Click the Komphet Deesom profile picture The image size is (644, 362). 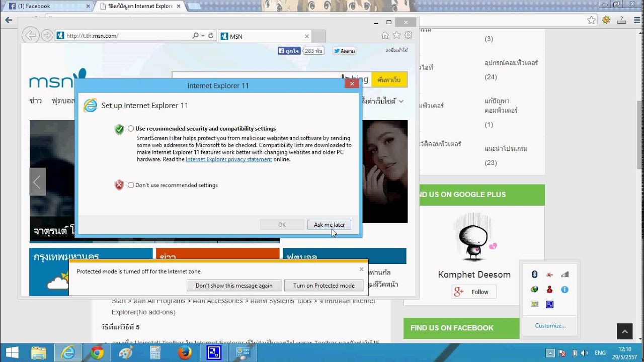(x=474, y=236)
